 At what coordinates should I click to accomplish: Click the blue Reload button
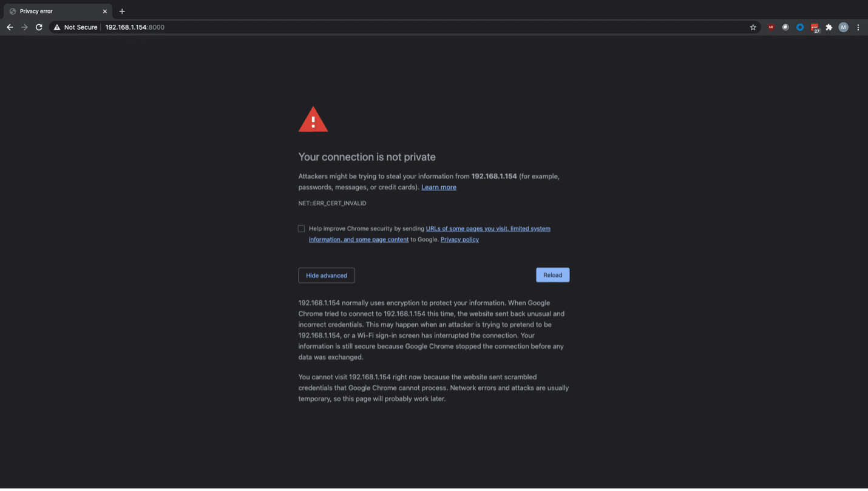click(x=552, y=275)
